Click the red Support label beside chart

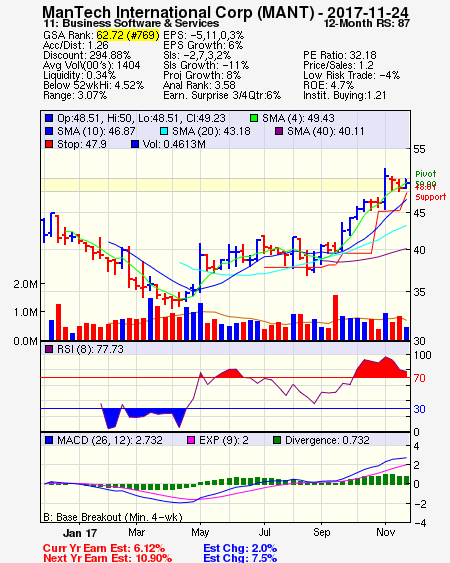click(430, 197)
